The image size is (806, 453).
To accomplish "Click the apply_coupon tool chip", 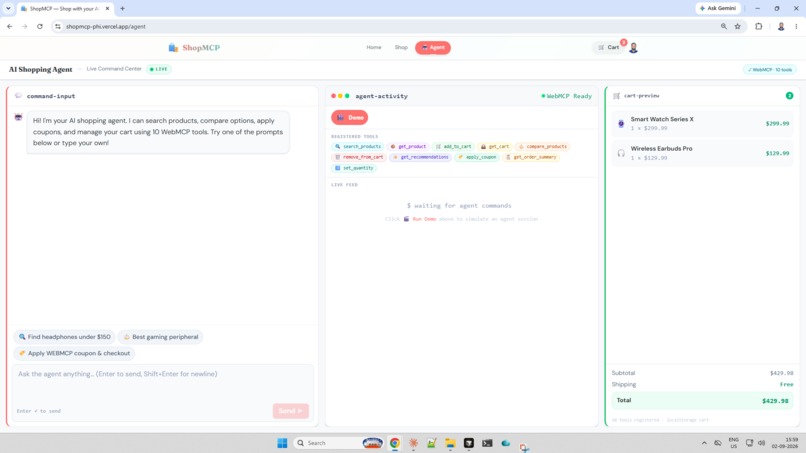I will 477,157.
